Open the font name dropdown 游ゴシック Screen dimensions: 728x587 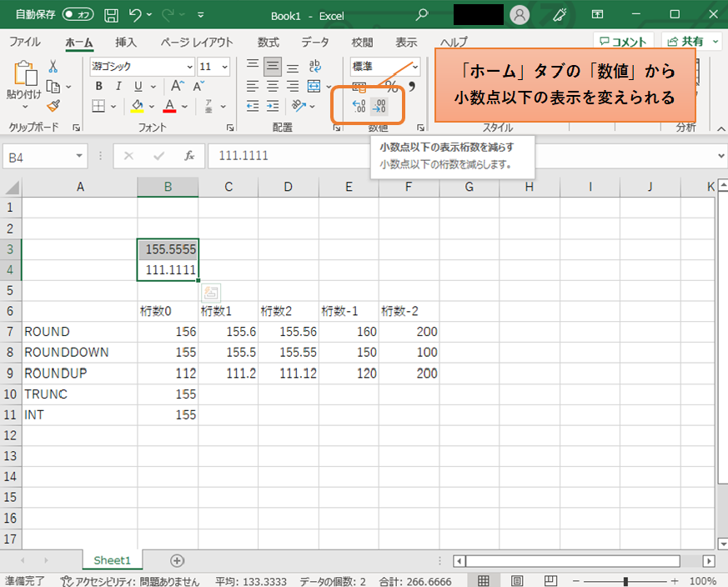[189, 67]
